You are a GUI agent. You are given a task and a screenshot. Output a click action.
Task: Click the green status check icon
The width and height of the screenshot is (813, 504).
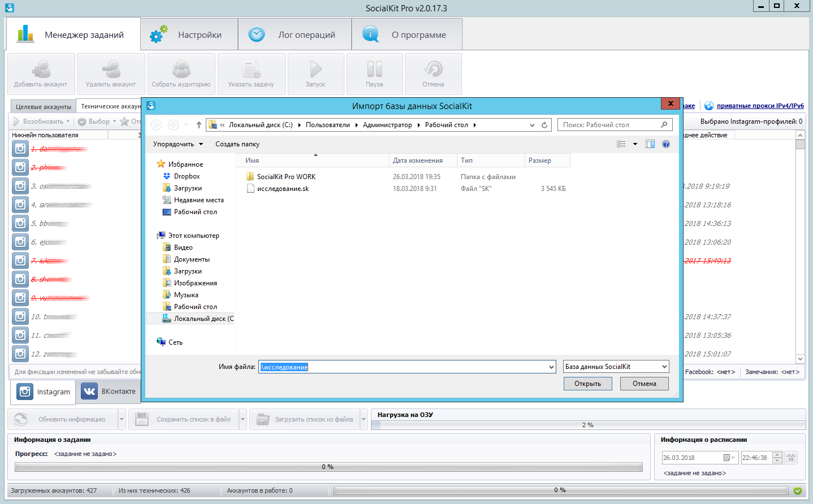coord(798,491)
